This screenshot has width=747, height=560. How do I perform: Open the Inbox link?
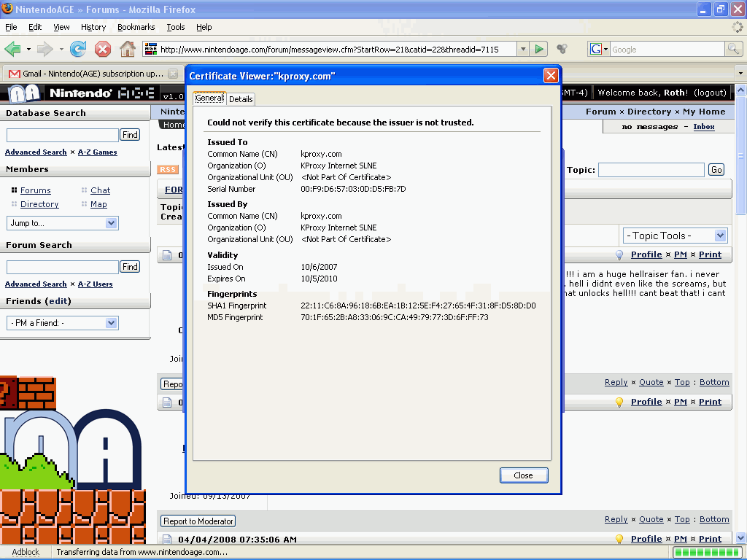(704, 127)
